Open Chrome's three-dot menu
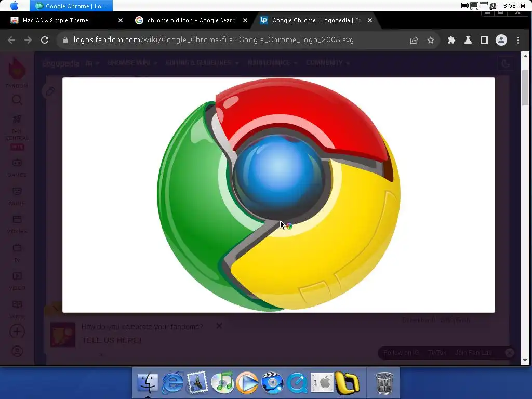 click(x=518, y=40)
